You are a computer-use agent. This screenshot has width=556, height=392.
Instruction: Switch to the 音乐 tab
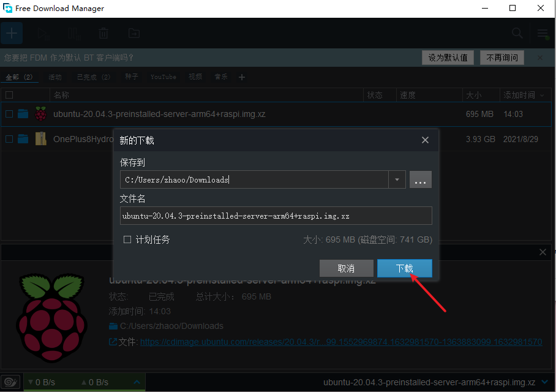point(221,77)
